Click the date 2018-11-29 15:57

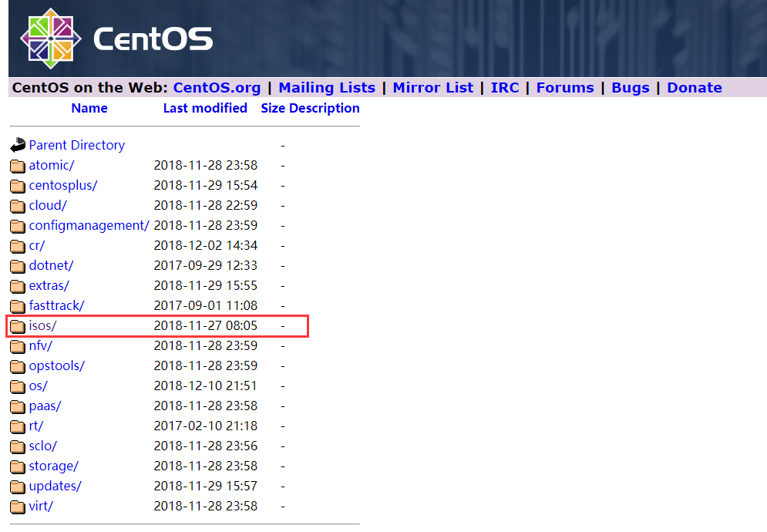206,487
